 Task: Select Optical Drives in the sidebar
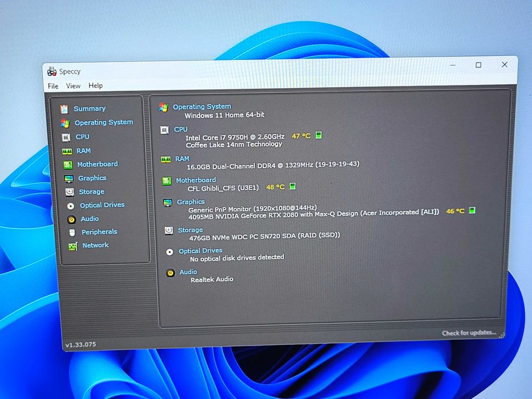pyautogui.click(x=102, y=205)
